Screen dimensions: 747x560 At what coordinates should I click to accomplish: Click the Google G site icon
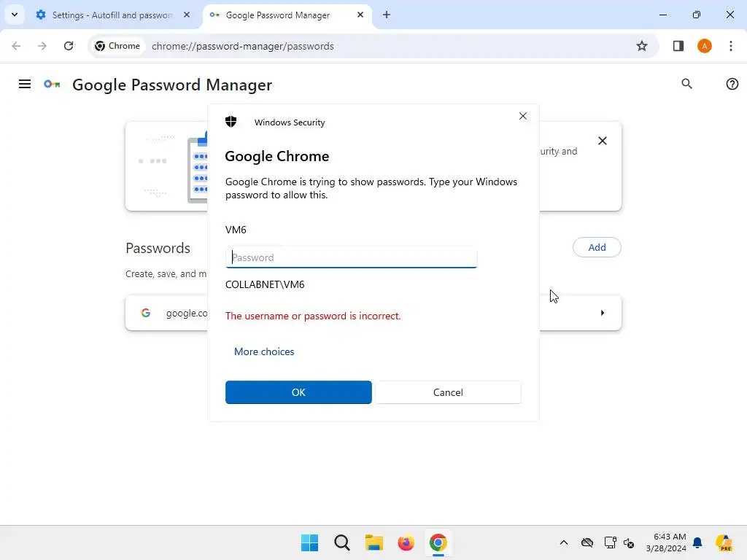tap(146, 313)
